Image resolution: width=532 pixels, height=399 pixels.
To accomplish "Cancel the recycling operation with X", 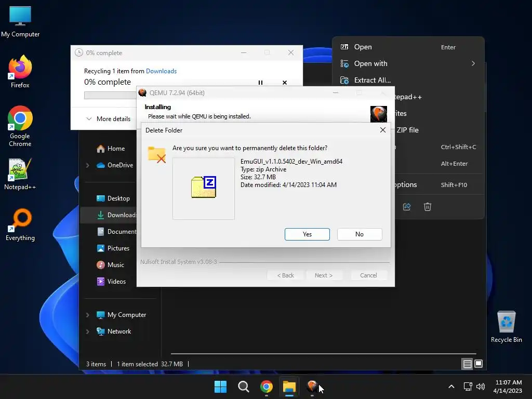I will [285, 83].
